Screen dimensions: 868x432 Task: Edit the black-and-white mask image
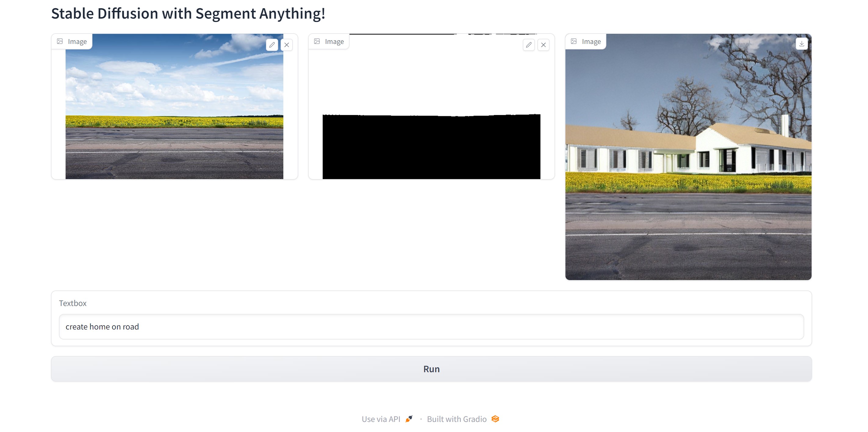coord(529,45)
